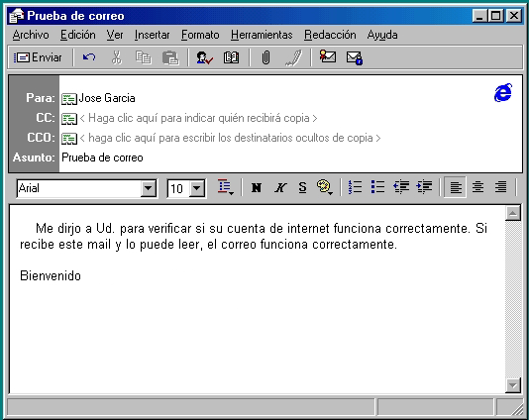Click the digitally sign message icon

tap(327, 56)
